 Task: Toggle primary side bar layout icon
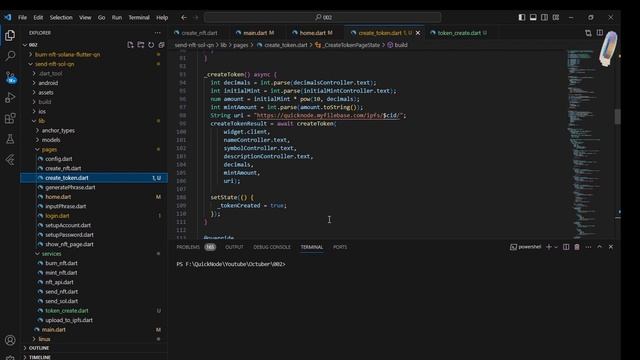pos(522,18)
